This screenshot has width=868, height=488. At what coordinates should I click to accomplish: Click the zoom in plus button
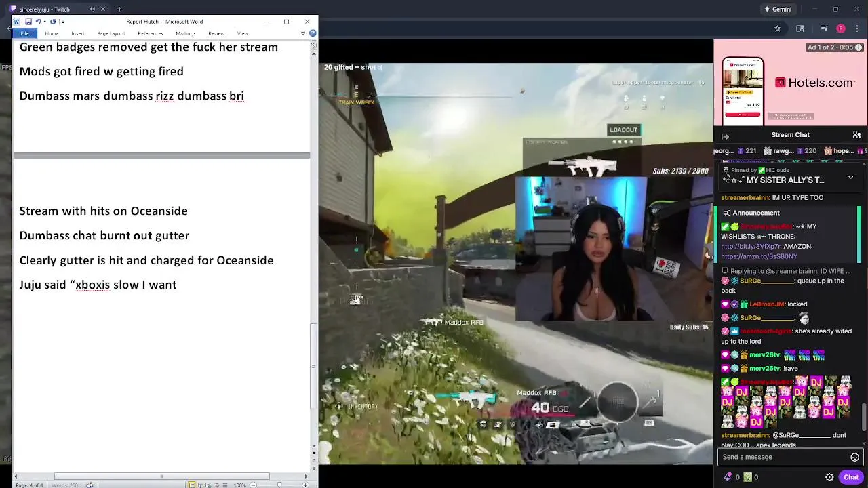pyautogui.click(x=305, y=485)
